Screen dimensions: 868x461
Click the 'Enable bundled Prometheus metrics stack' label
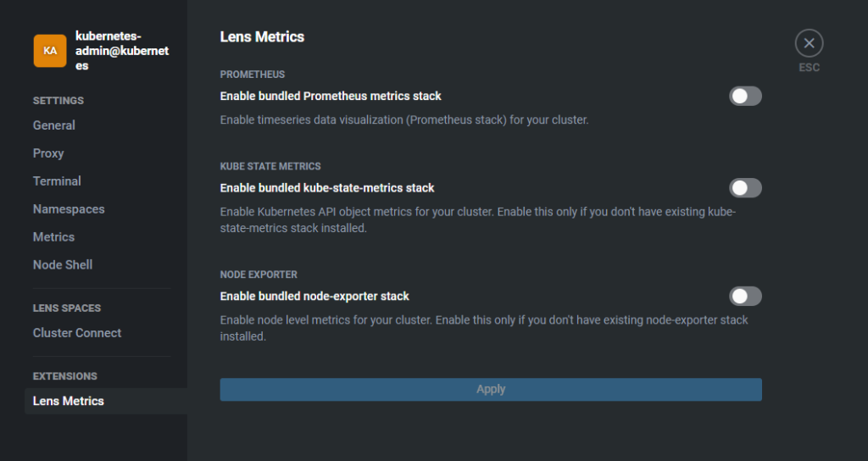tap(331, 97)
